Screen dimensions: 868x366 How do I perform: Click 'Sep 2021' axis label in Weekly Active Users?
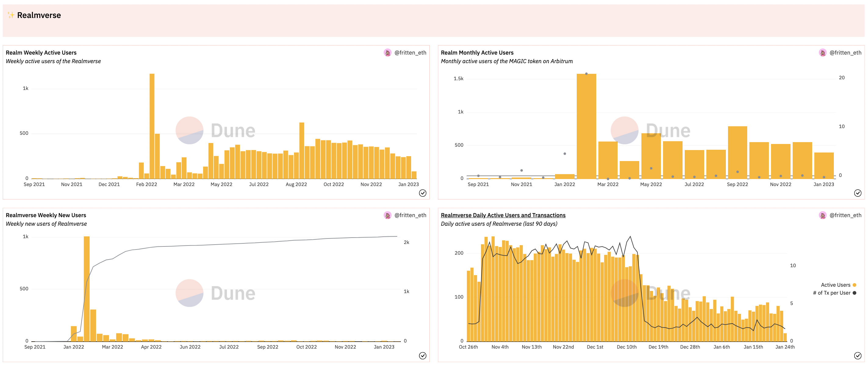click(34, 184)
